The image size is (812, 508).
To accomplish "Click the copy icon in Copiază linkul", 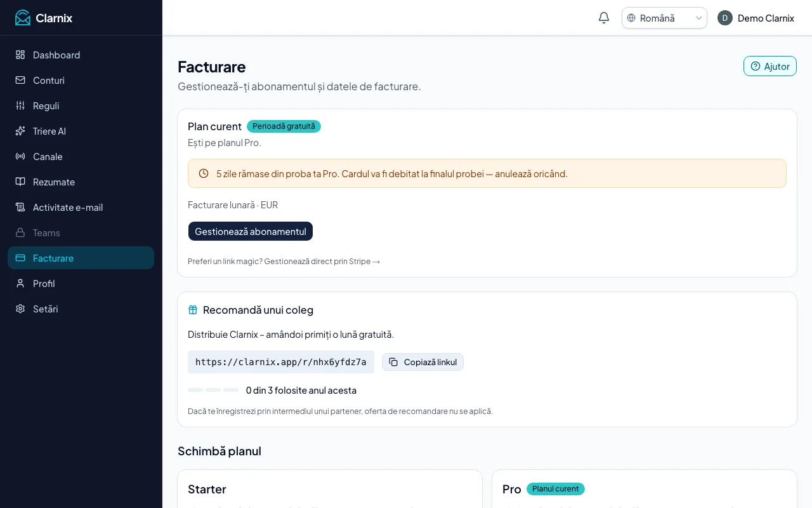I will 393,362.
